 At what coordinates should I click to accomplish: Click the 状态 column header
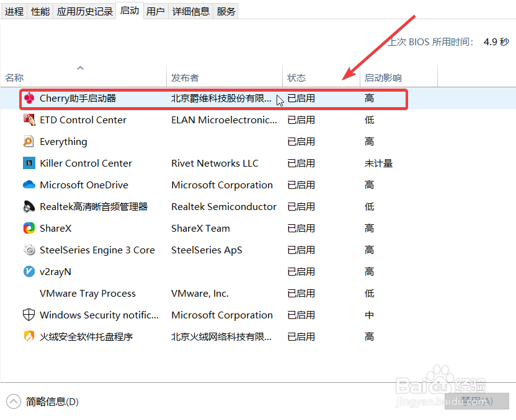296,77
